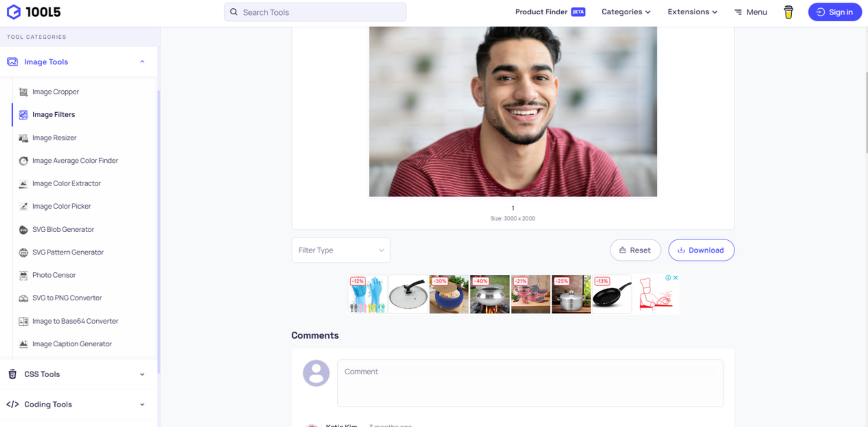The height and width of the screenshot is (427, 868).
Task: Click the Download button
Action: (701, 250)
